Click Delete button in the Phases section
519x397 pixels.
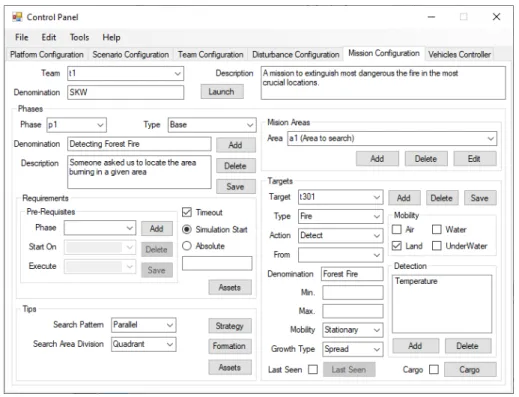236,166
